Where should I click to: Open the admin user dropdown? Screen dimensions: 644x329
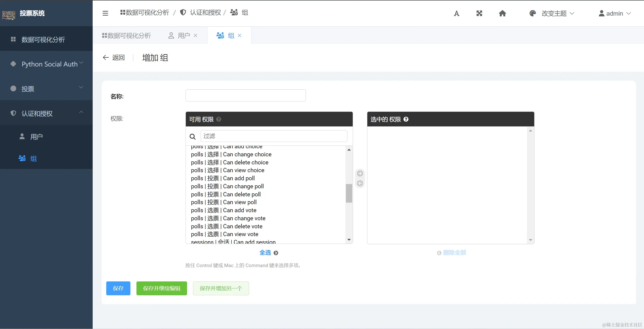[x=614, y=13]
